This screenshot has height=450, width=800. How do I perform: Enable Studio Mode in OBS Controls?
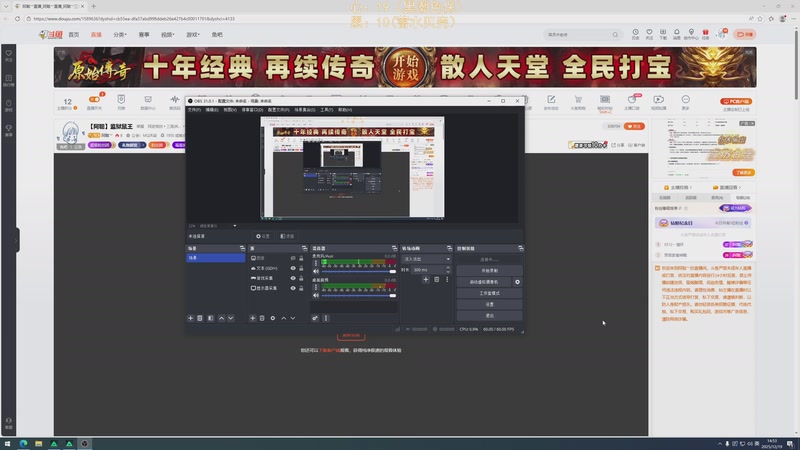[x=489, y=293]
